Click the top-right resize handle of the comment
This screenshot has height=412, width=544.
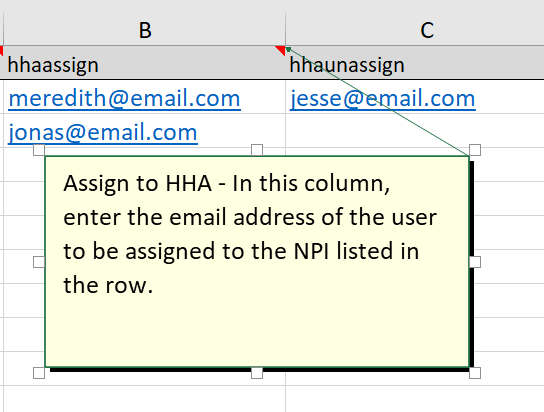pos(475,150)
